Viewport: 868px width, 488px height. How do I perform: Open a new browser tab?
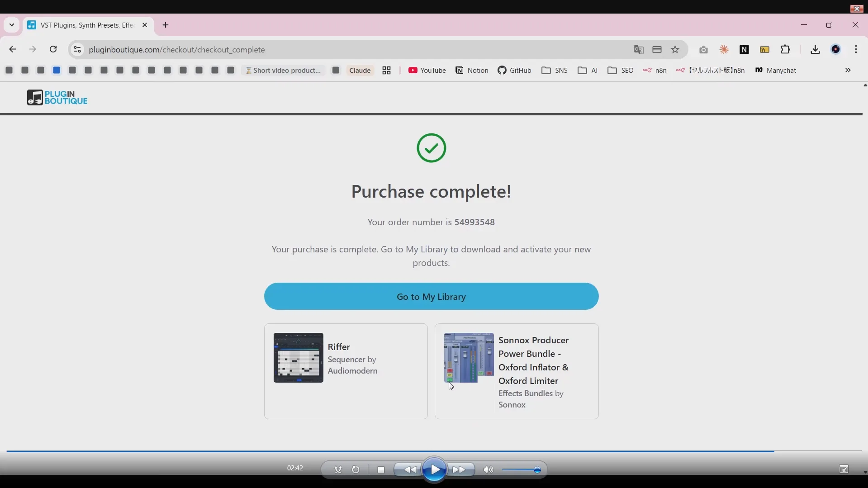[166, 25]
